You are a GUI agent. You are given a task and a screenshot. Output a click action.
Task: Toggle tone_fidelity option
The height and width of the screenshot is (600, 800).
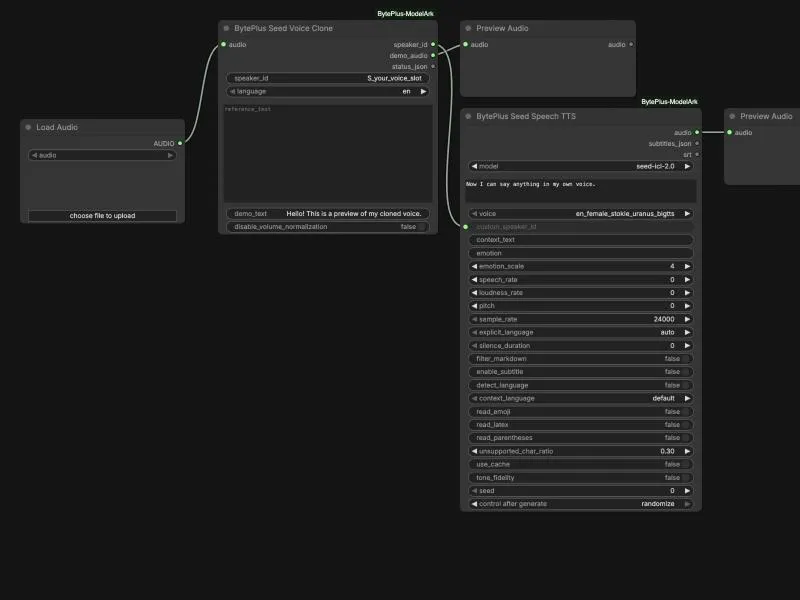click(581, 478)
